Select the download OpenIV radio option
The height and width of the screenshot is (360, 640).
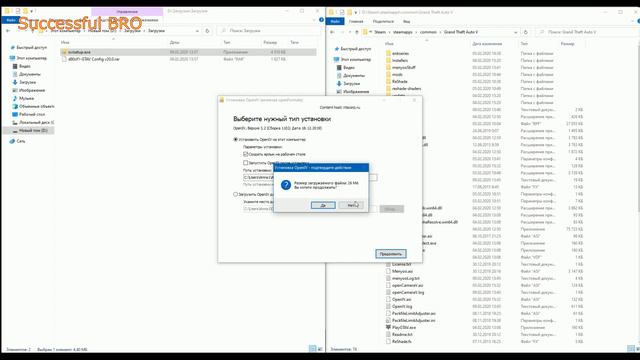coord(236,194)
